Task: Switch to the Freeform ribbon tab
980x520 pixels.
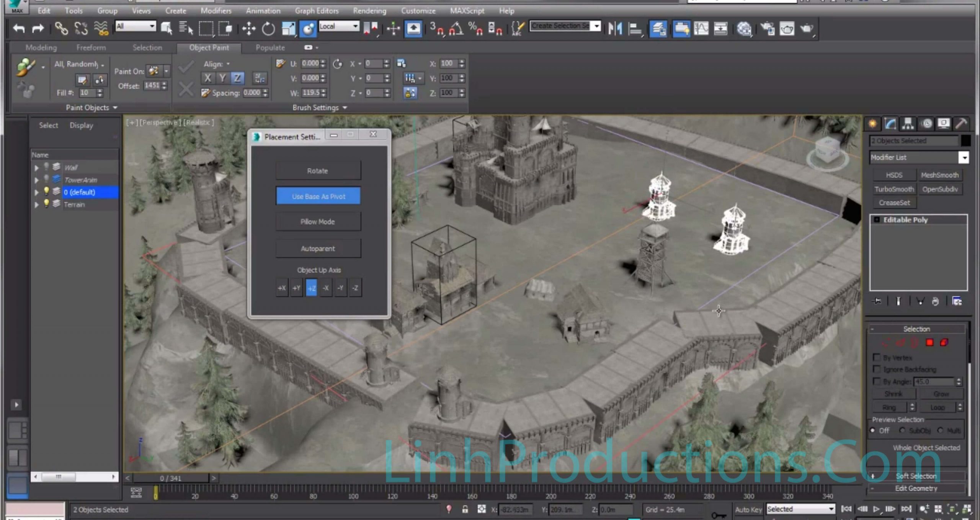Action: (x=91, y=47)
